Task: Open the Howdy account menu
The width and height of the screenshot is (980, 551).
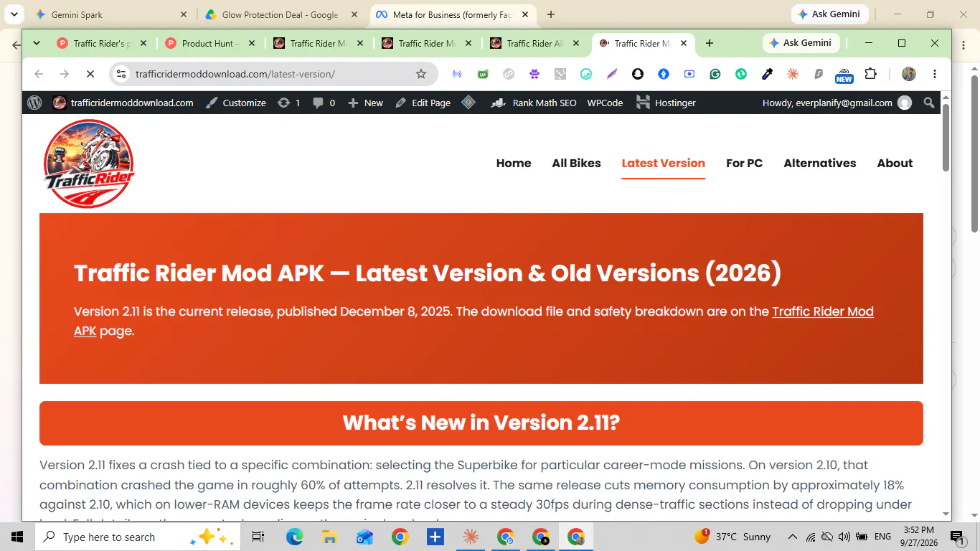Action: 837,103
